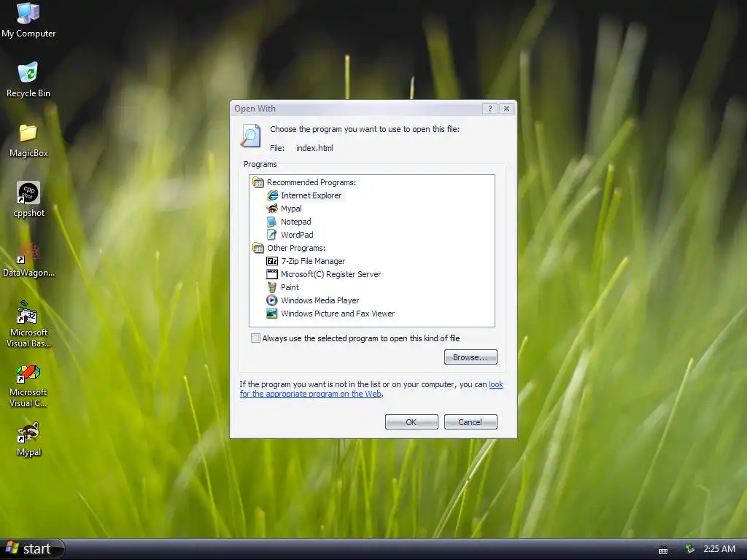Screen dimensions: 747x560
Task: Click the 7-Zip File Manager icon
Action: pos(272,261)
